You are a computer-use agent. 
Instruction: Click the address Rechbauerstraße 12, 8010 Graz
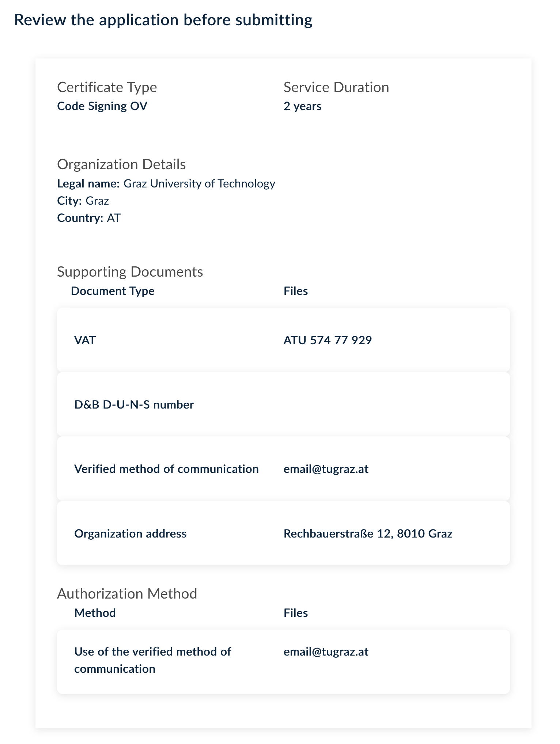click(368, 534)
